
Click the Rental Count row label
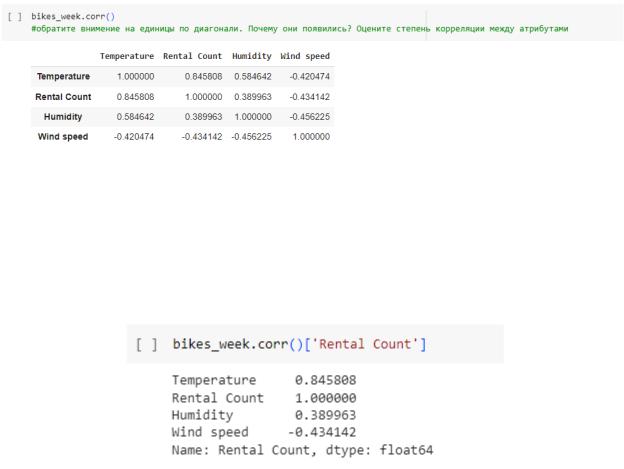63,97
